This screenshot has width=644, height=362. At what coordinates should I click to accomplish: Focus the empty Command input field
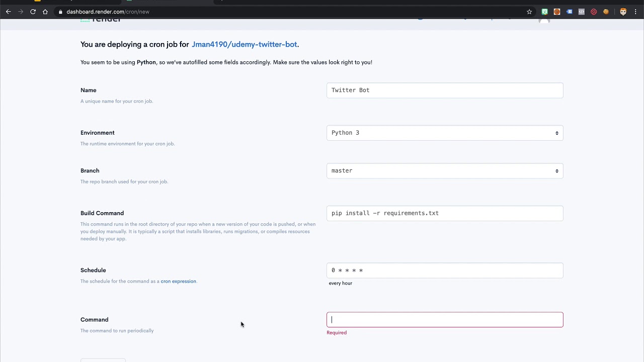[x=445, y=320]
